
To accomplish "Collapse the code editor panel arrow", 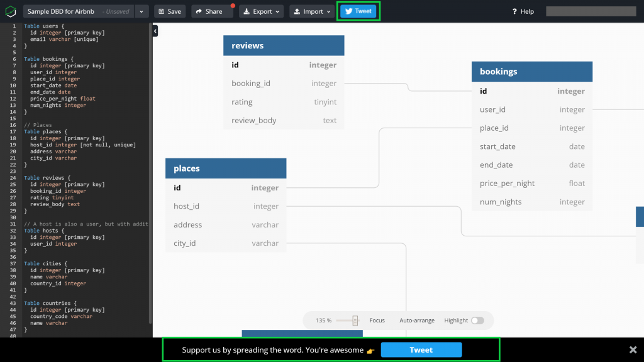I will (x=155, y=31).
